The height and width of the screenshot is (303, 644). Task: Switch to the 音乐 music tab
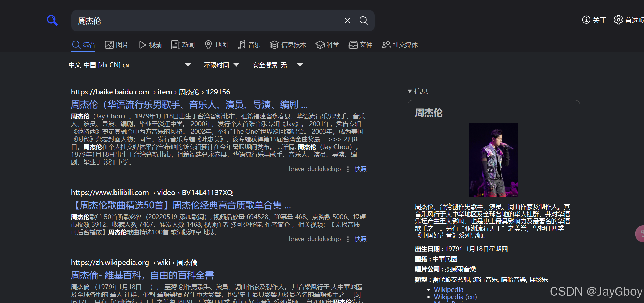(x=249, y=45)
